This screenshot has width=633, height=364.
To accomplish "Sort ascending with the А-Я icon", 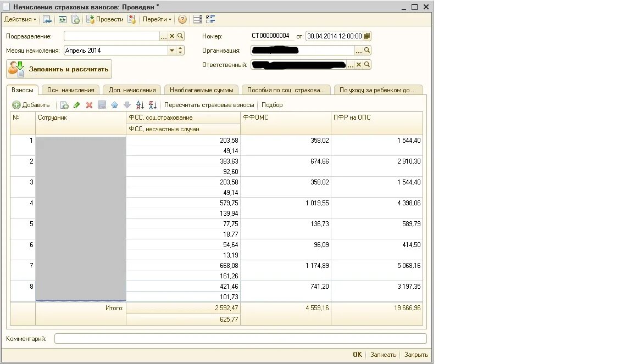I will coord(140,105).
